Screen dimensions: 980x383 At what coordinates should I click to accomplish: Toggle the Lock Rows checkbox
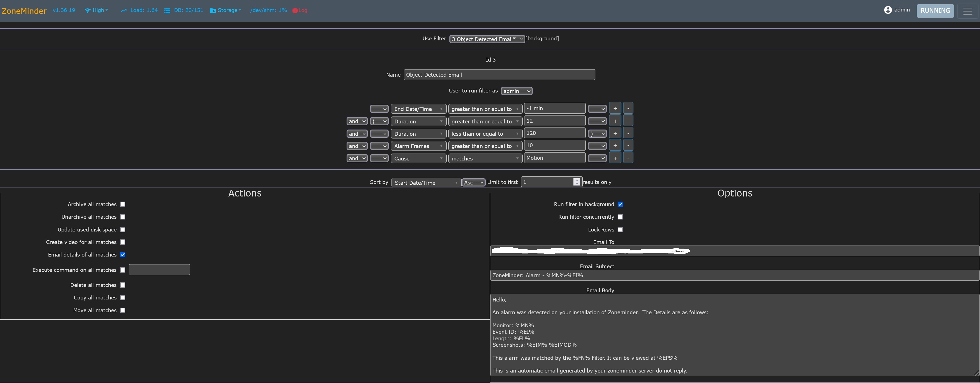point(620,230)
